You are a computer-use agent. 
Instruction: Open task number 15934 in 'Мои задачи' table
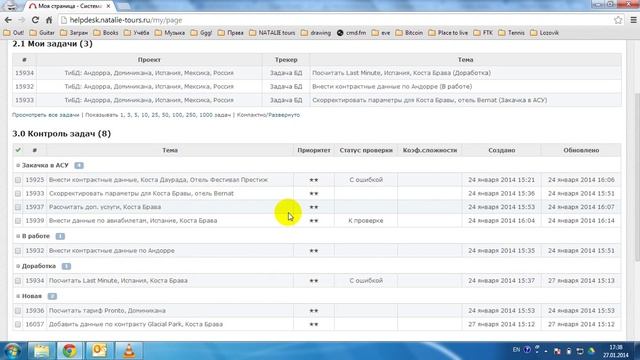point(24,73)
